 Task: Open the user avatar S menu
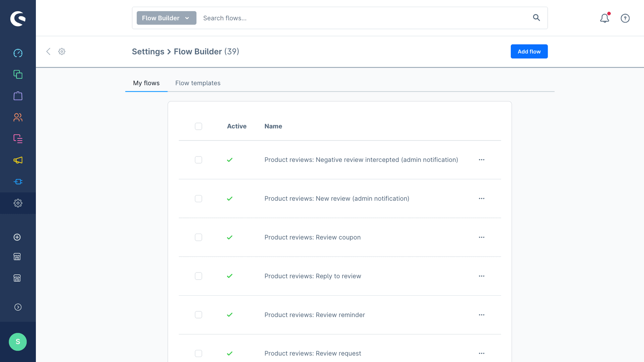coord(18,342)
